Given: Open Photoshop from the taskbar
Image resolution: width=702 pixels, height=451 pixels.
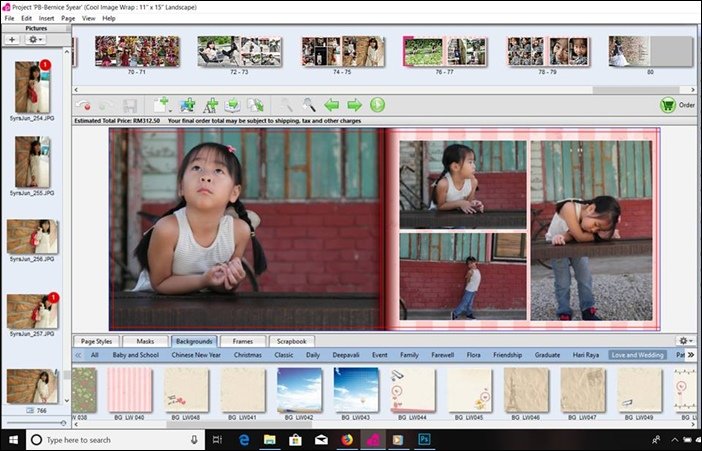Looking at the screenshot, I should click(x=424, y=440).
